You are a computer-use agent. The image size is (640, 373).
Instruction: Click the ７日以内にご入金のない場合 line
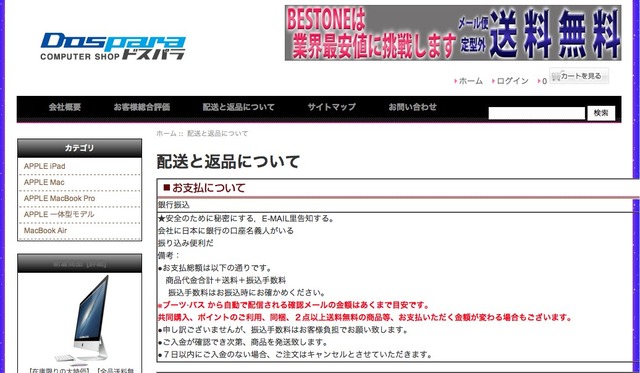click(x=295, y=355)
